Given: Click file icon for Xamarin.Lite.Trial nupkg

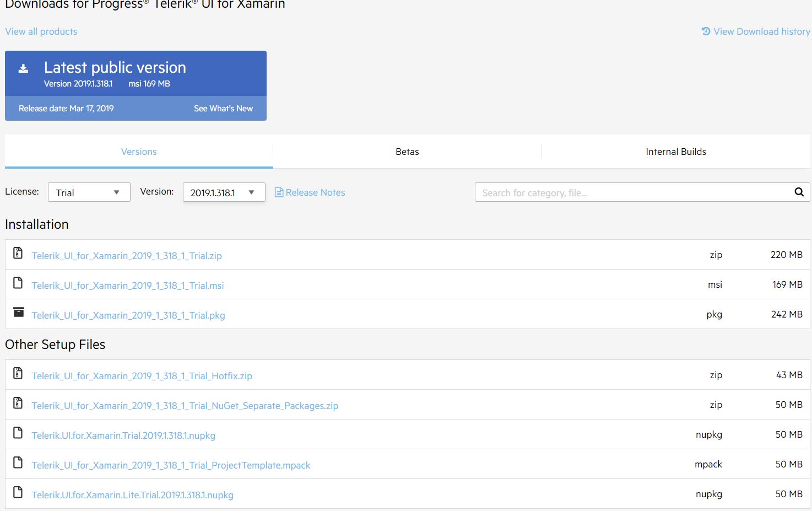Looking at the screenshot, I should [x=18, y=492].
